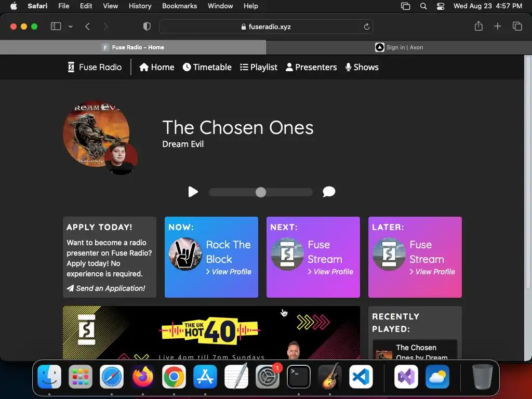This screenshot has width=532, height=399.
Task: Open Control Center in menu bar
Action: pyautogui.click(x=441, y=6)
